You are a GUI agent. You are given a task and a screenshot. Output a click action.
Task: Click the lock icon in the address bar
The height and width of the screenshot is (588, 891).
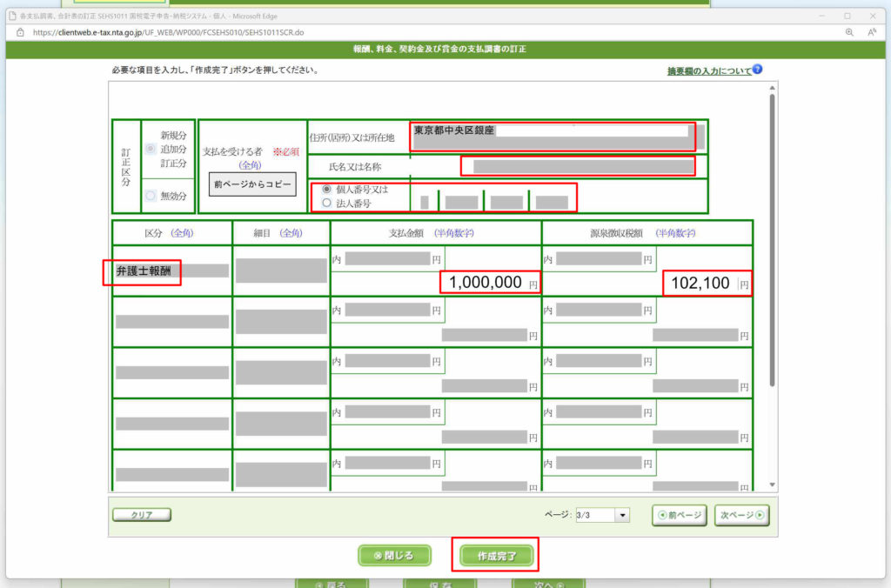(x=20, y=31)
